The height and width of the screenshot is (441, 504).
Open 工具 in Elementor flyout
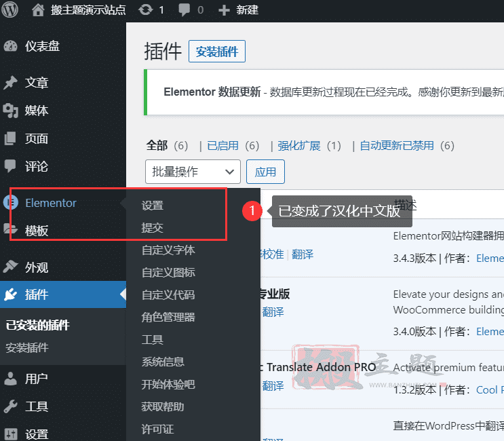pos(153,339)
